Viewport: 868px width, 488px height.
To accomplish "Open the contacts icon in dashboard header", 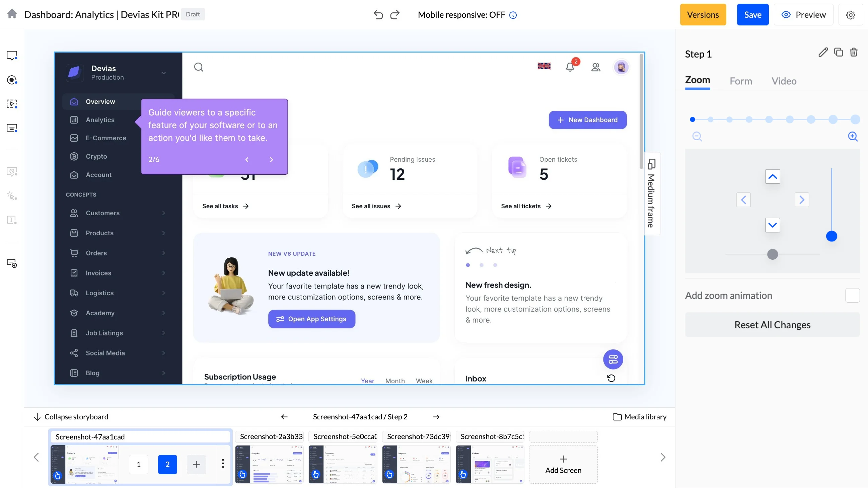I will coord(596,67).
